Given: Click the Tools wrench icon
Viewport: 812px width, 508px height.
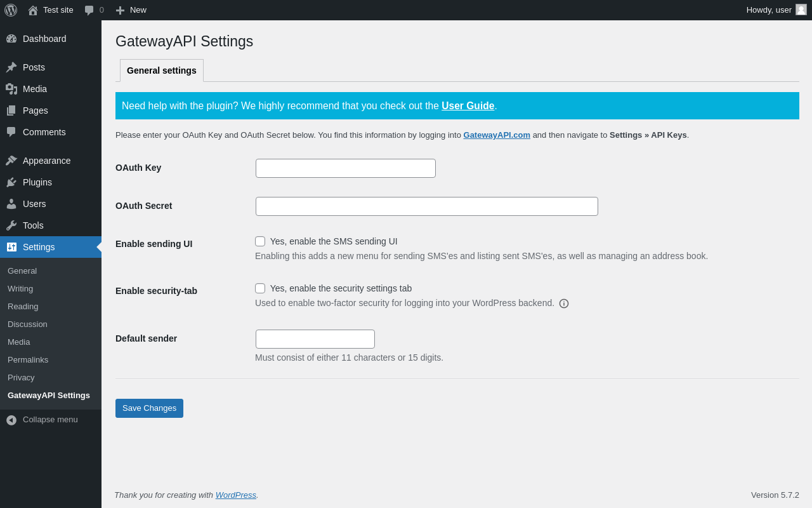Looking at the screenshot, I should (x=11, y=225).
